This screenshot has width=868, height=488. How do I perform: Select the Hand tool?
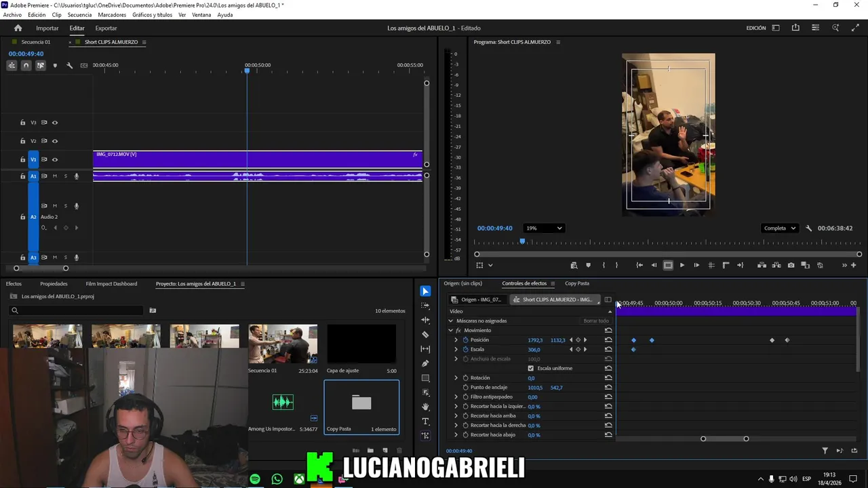[425, 407]
